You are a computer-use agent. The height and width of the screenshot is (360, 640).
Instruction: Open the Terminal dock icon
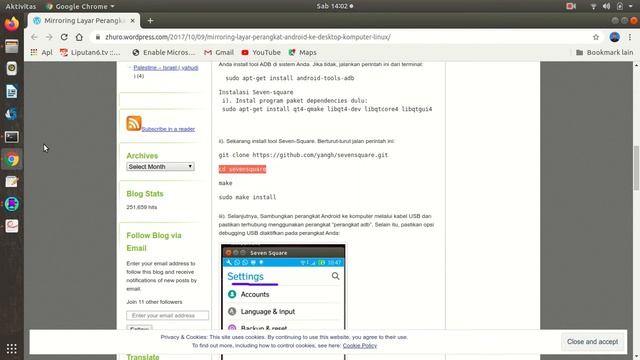pos(11,137)
